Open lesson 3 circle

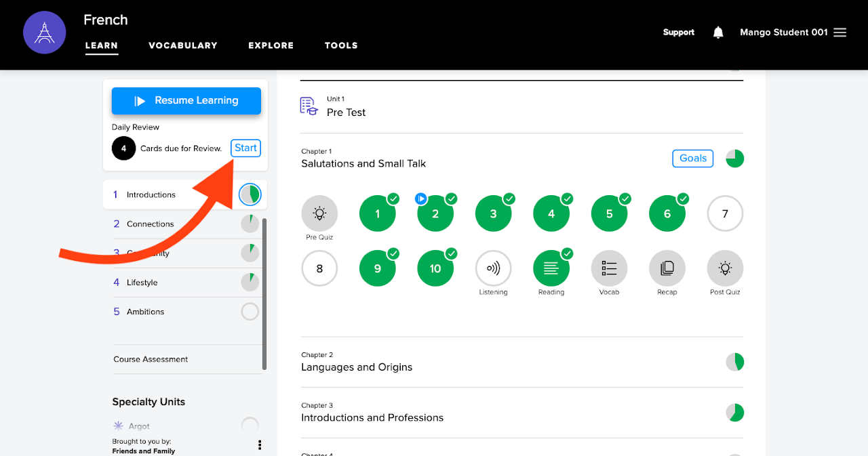[493, 213]
